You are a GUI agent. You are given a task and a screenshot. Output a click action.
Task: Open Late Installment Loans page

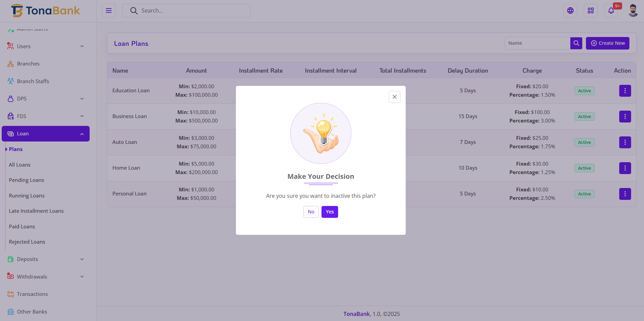coord(36,211)
